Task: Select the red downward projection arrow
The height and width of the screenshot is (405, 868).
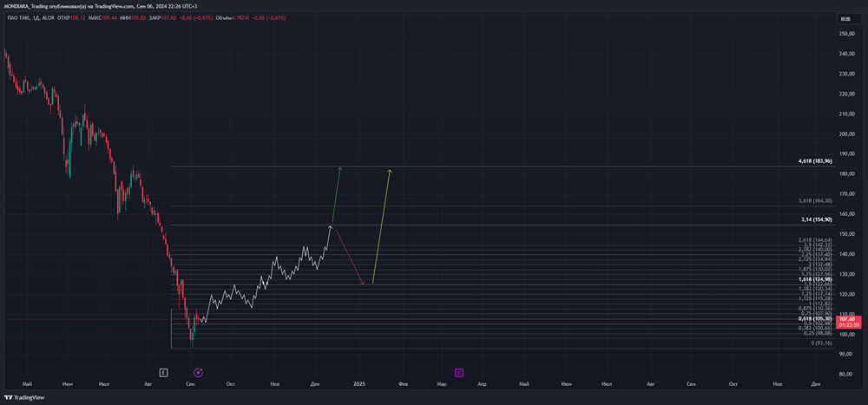Action: coord(350,258)
